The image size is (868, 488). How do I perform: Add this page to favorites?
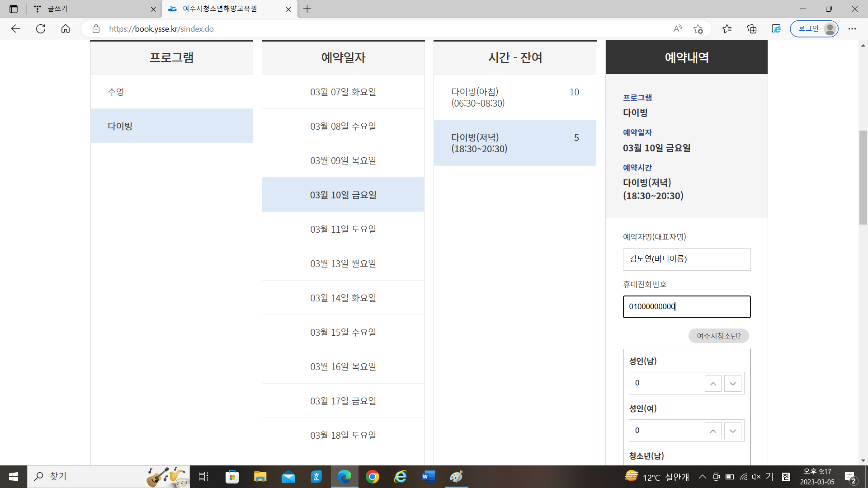coord(698,29)
